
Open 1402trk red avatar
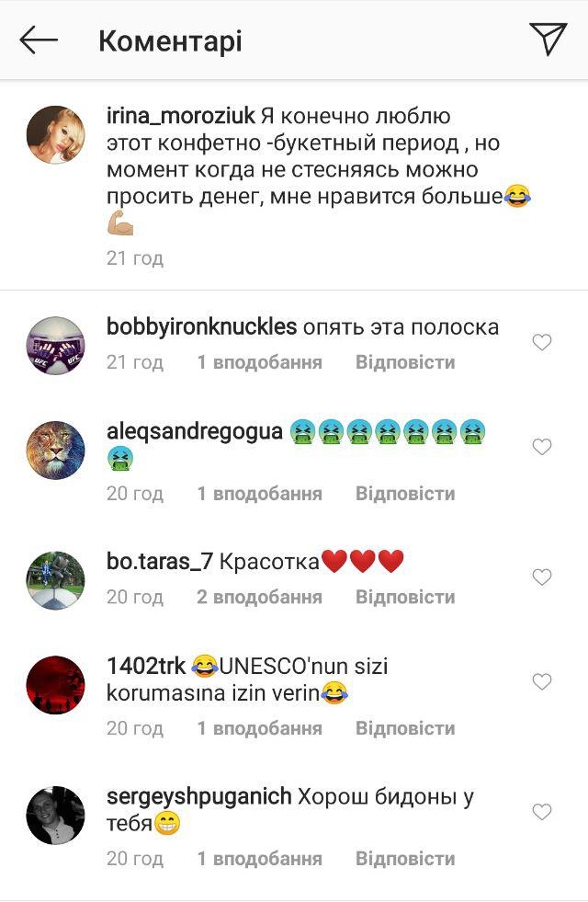point(56,685)
